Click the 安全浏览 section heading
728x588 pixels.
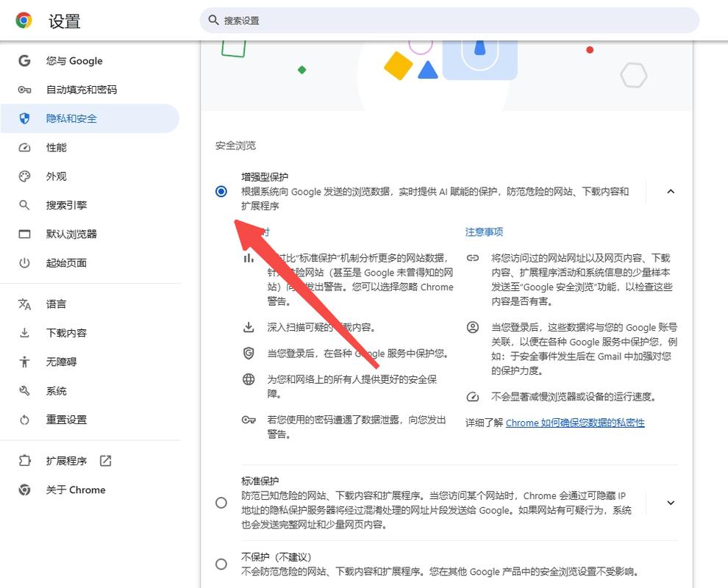(x=235, y=146)
